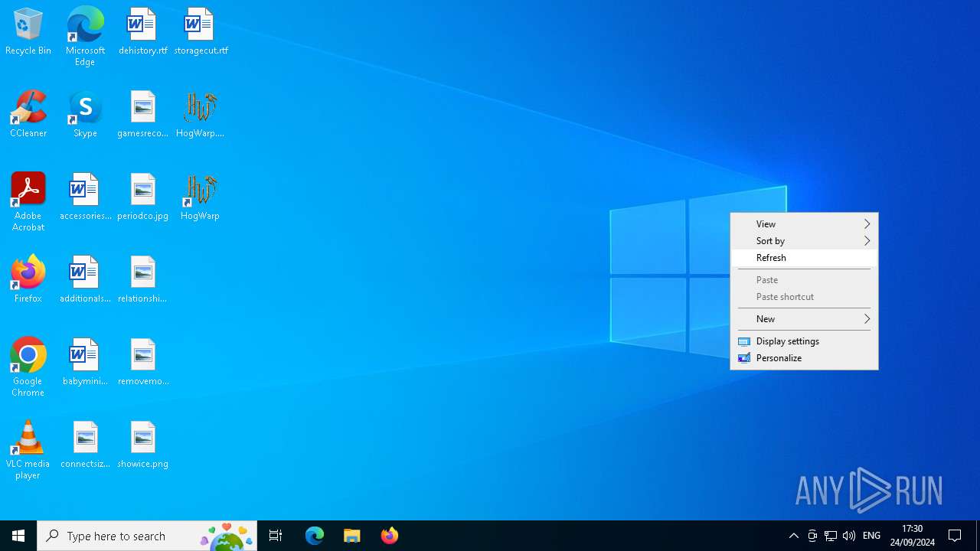Select the HogWarp.... file icon
Screen dimensions: 980x551
pyautogui.click(x=200, y=115)
